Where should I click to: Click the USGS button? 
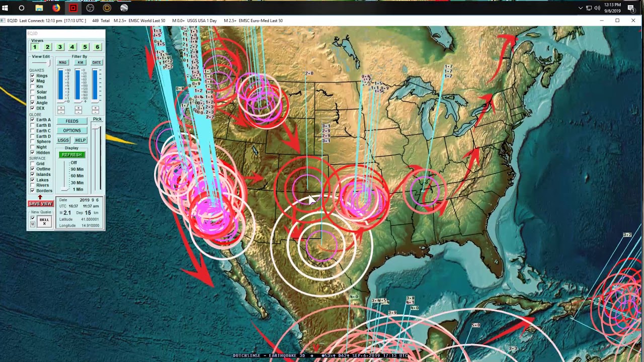(63, 140)
